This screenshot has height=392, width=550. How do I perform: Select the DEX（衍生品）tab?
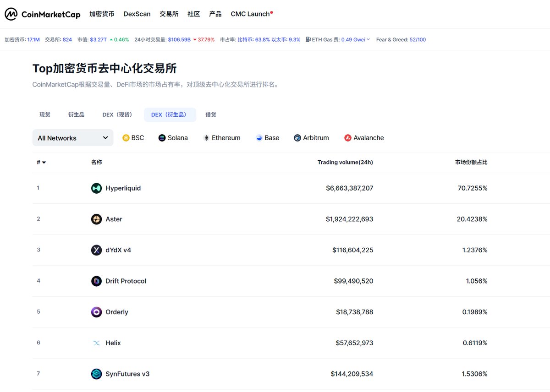[170, 115]
